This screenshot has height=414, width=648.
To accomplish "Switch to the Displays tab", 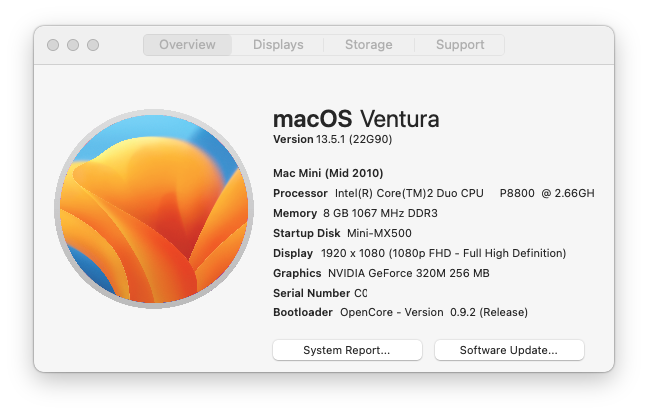I will coord(278,45).
